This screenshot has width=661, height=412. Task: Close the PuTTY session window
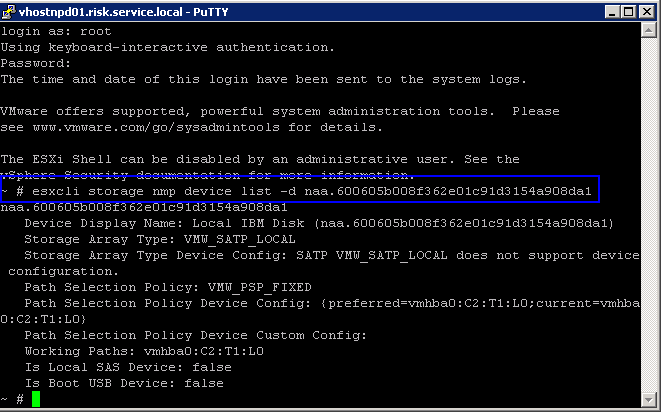point(646,12)
